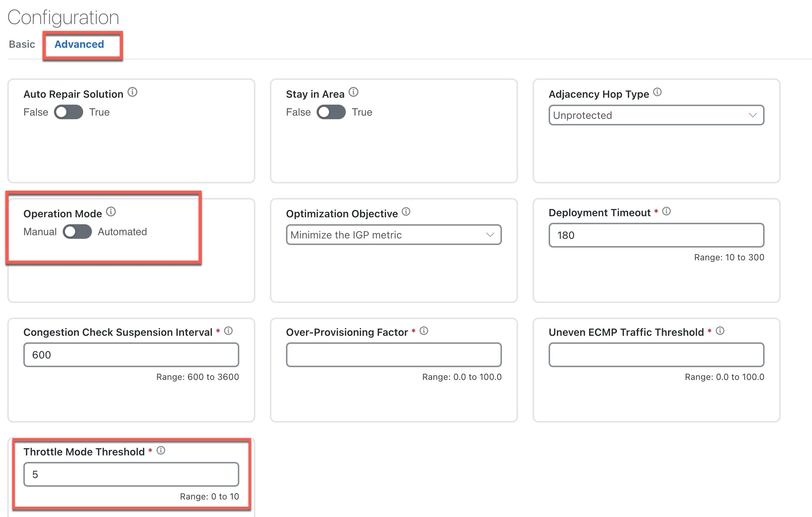Click inside the Over-Provisioning Factor field
This screenshot has height=517, width=812.
pos(393,354)
